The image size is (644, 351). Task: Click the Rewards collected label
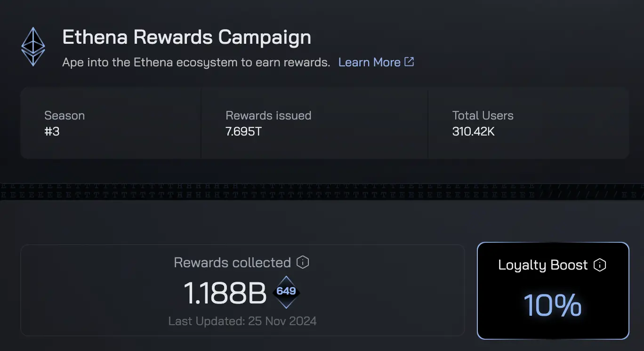233,263
